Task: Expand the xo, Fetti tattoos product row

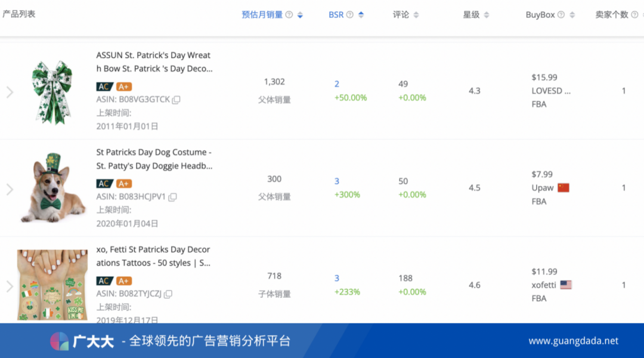Action: (10, 286)
